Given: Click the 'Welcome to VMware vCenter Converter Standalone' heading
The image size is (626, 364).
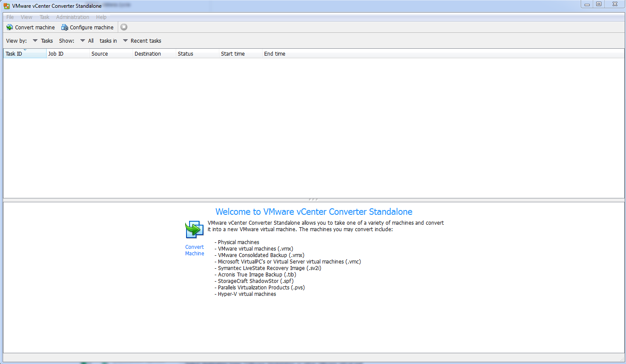Looking at the screenshot, I should click(314, 212).
